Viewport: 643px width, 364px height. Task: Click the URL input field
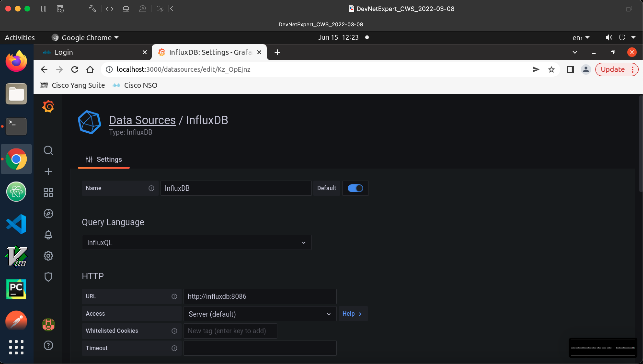[x=259, y=296]
